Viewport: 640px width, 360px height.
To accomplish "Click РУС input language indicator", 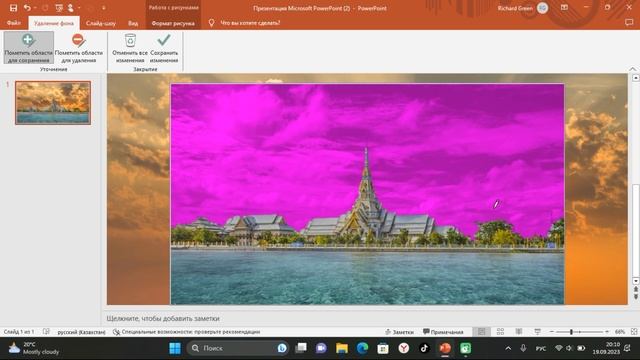I will pyautogui.click(x=541, y=348).
